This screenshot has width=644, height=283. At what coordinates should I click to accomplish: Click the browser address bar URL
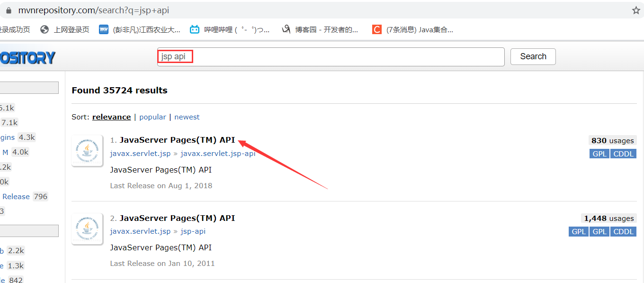pyautogui.click(x=93, y=10)
